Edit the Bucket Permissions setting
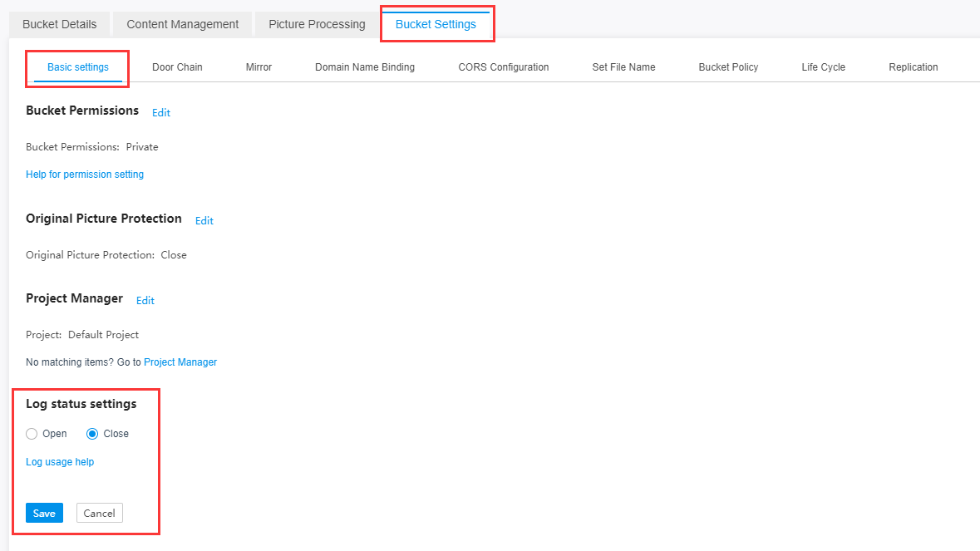 161,113
